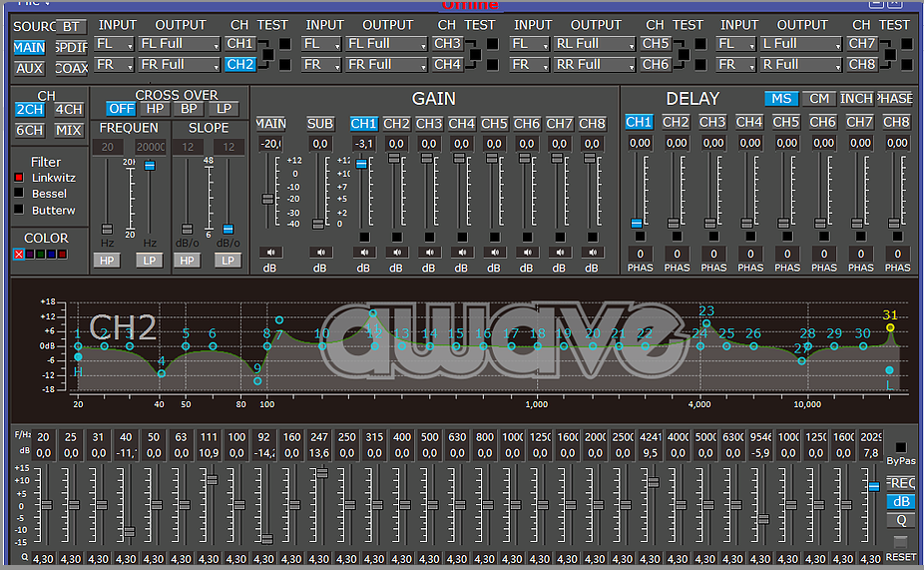Screen dimensions: 924x570
Task: Open the FR Full output dropdown for CH2
Action: click(180, 64)
